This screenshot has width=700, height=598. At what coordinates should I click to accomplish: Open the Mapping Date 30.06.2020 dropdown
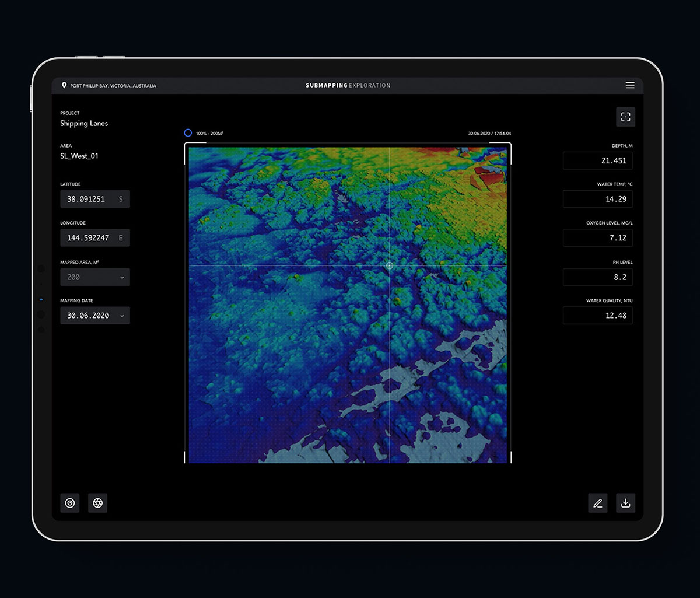(x=95, y=316)
